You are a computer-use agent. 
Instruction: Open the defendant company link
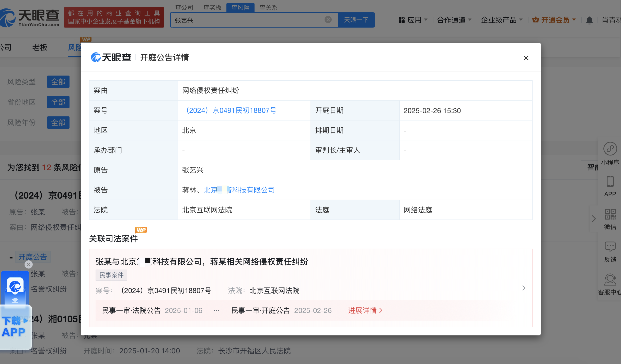239,190
